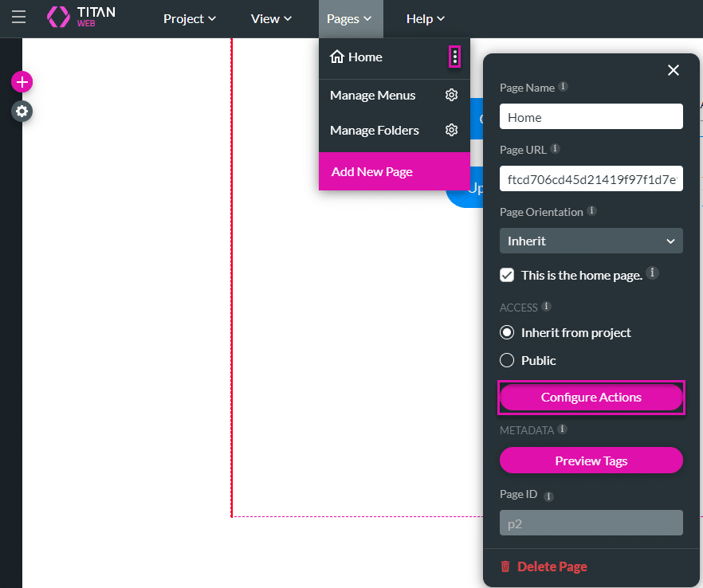This screenshot has width=703, height=588.
Task: Click the Manage Folders gear icon
Action: tap(452, 130)
